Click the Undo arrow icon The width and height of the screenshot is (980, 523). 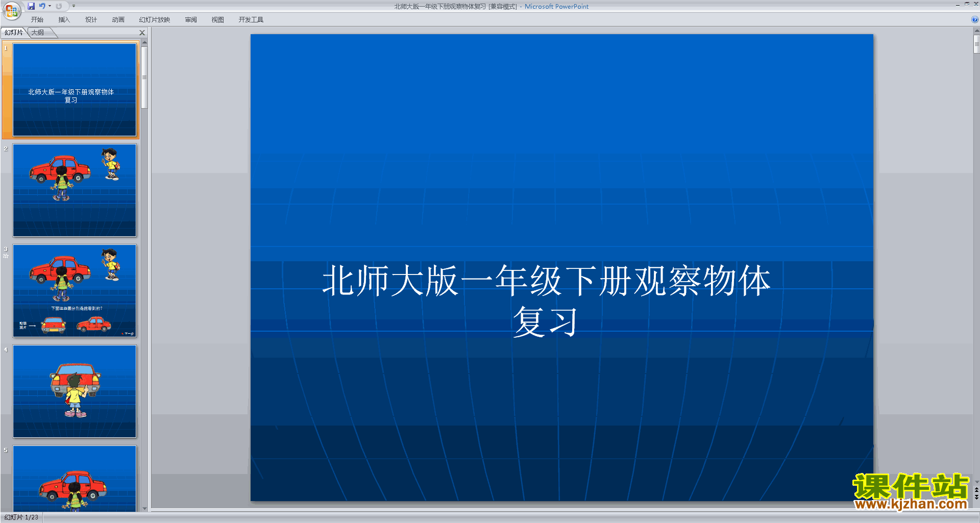(42, 6)
